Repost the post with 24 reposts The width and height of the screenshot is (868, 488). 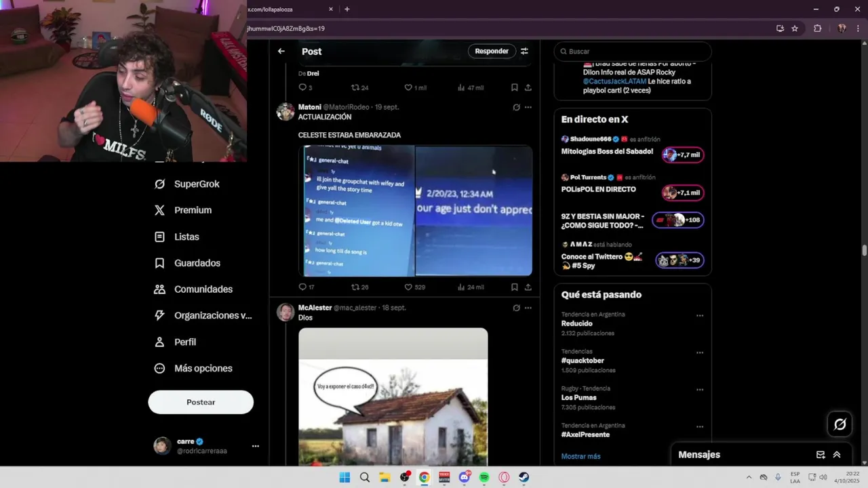click(359, 87)
